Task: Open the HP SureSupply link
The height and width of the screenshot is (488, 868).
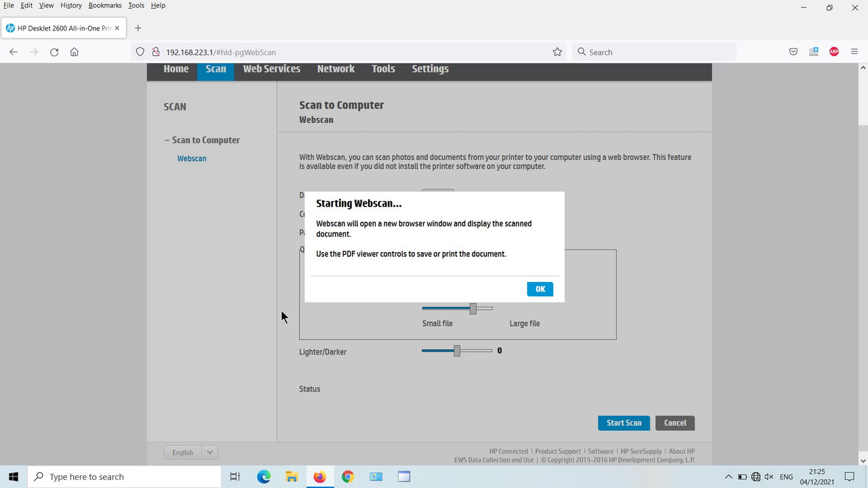Action: pos(641,451)
